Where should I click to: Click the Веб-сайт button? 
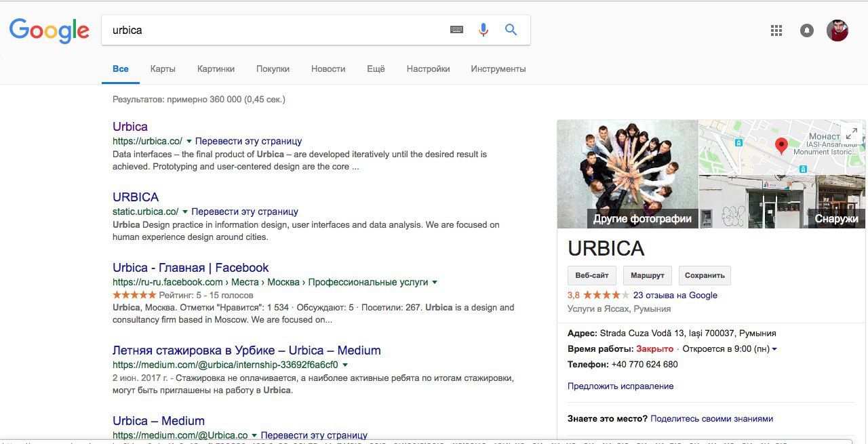(592, 276)
